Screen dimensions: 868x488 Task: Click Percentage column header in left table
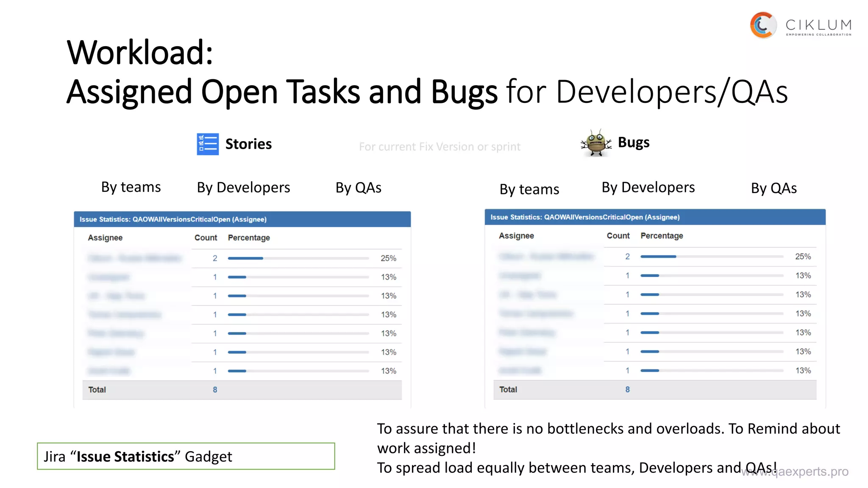pos(249,238)
